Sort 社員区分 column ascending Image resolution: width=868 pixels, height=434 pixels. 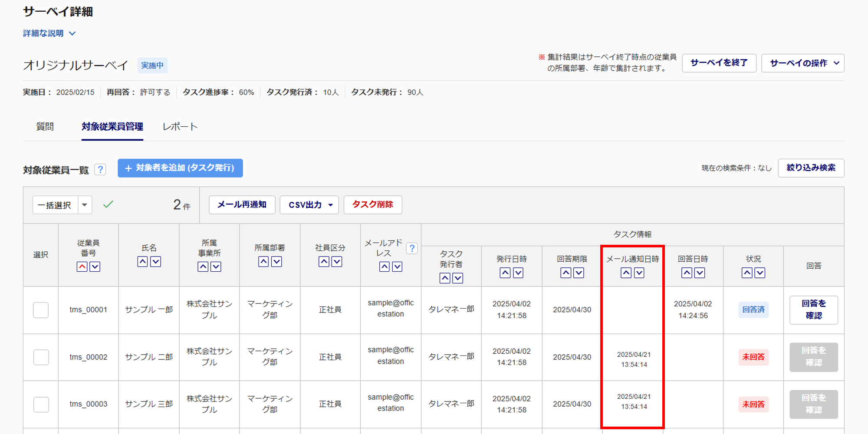[x=324, y=261]
